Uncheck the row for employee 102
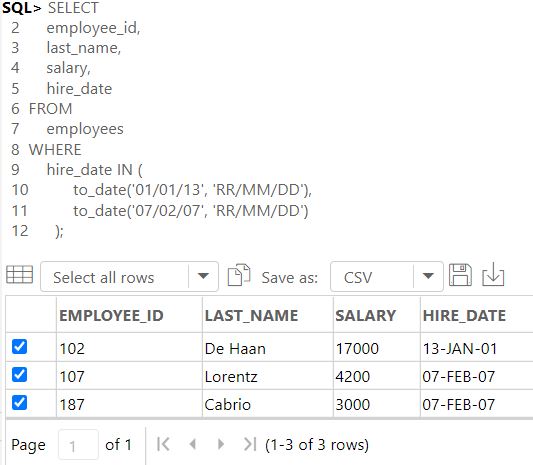Image resolution: width=533 pixels, height=465 pixels. [x=19, y=347]
